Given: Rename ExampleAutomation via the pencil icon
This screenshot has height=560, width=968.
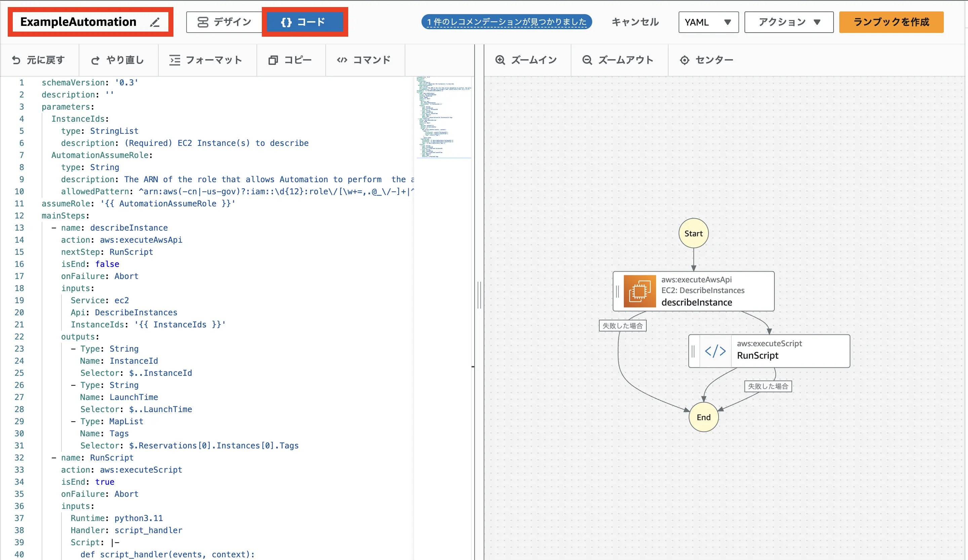Looking at the screenshot, I should pyautogui.click(x=155, y=22).
